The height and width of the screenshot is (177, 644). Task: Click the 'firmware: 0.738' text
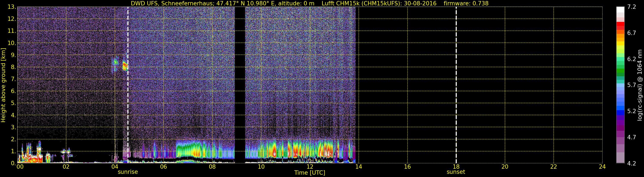[x=466, y=3]
